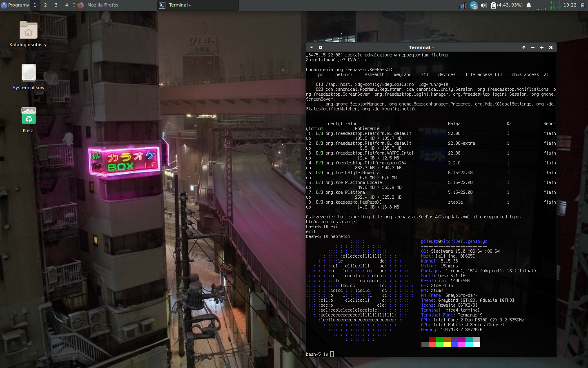588x368 pixels.
Task: Click the network signal strength icon
Action: click(463, 5)
